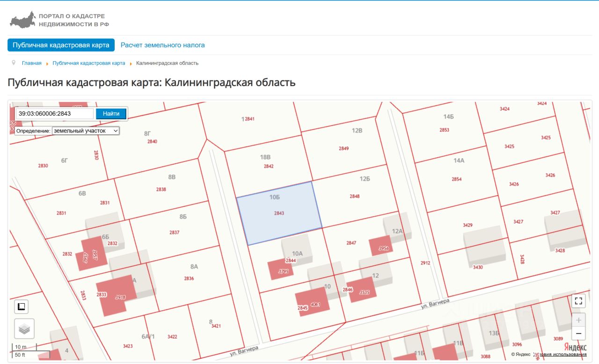Image resolution: width=599 pixels, height=364 pixels.
Task: Click house label 6А/1
Action: (x=148, y=336)
